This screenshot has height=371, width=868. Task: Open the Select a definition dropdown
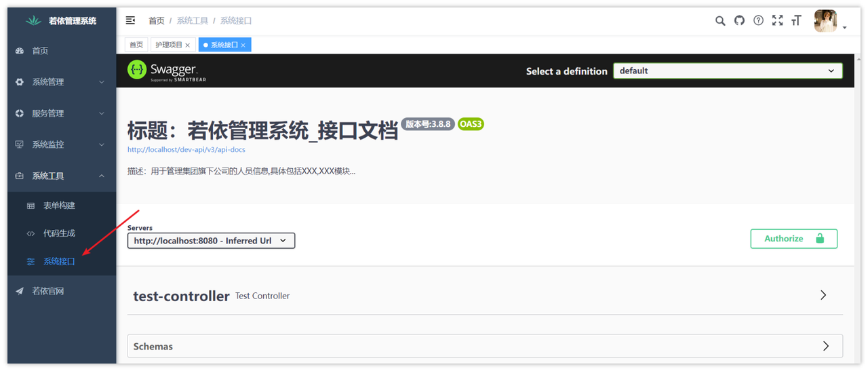728,71
